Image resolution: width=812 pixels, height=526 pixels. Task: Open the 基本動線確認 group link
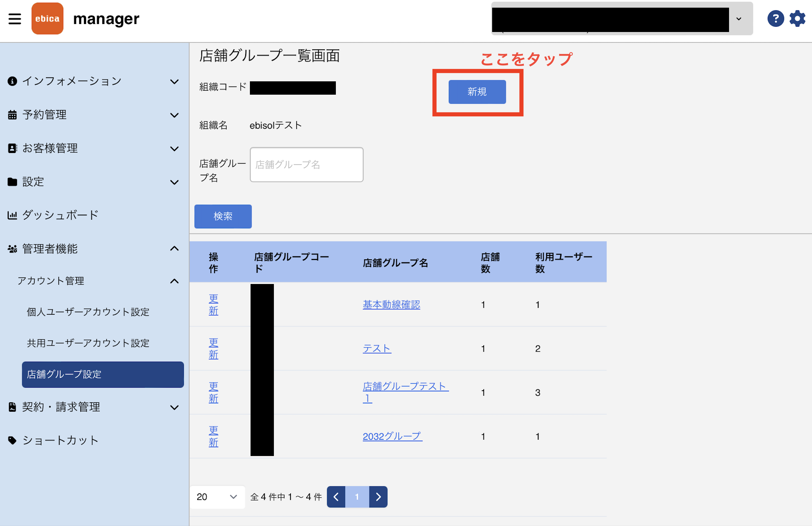tap(391, 305)
